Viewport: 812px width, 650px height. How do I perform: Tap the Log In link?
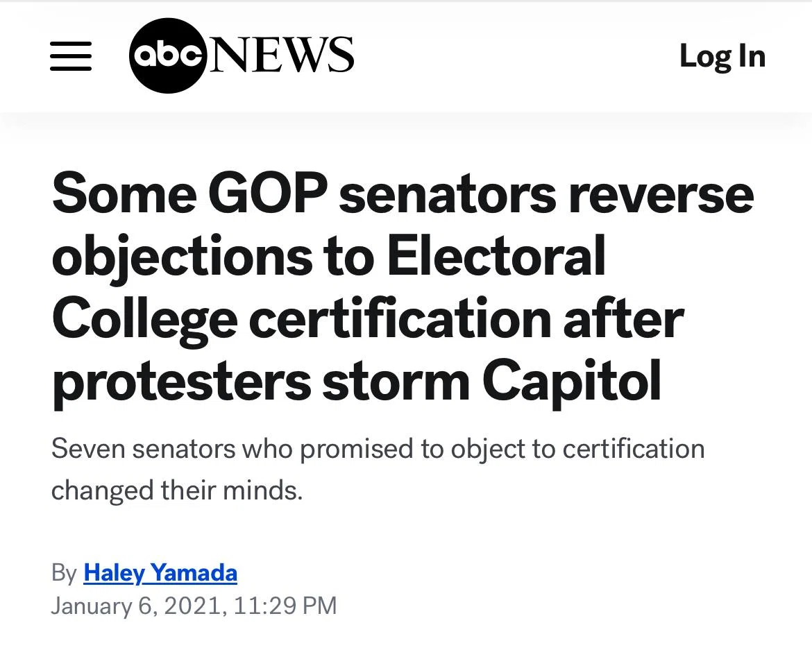click(722, 56)
